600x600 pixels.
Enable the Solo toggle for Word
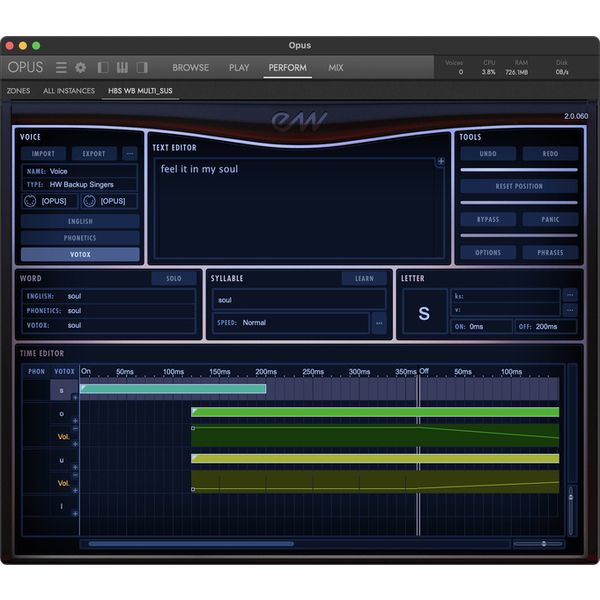(x=174, y=279)
